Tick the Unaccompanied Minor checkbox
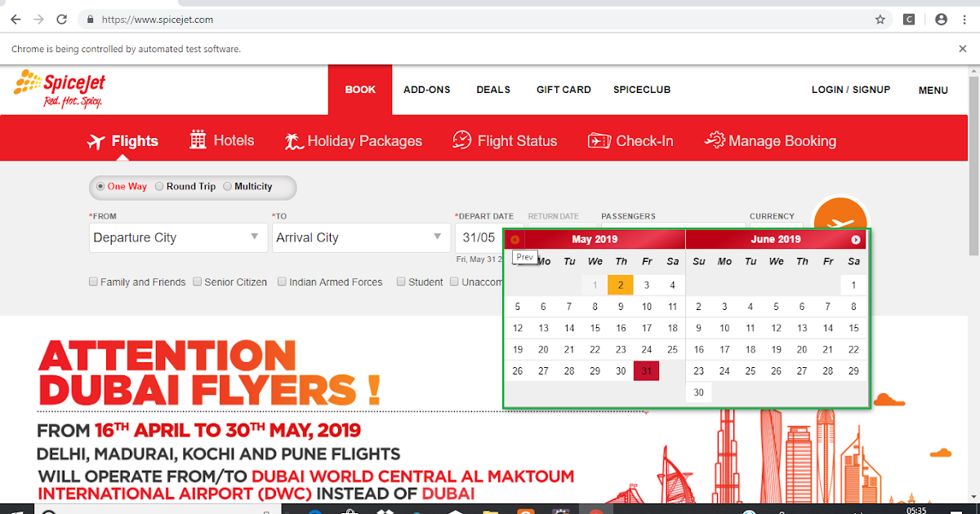Screen dimensions: 980x514 coord(454,282)
